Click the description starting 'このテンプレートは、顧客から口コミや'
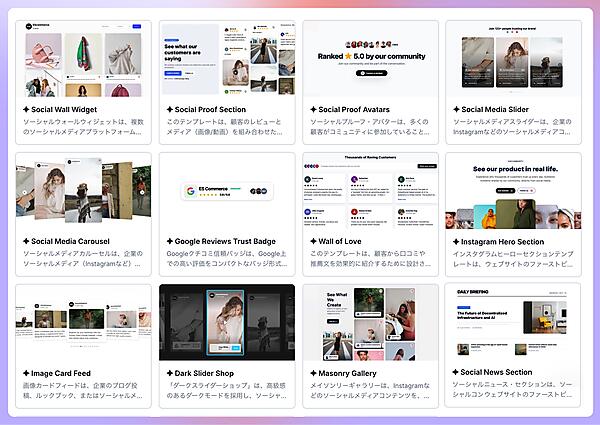 tap(370, 259)
